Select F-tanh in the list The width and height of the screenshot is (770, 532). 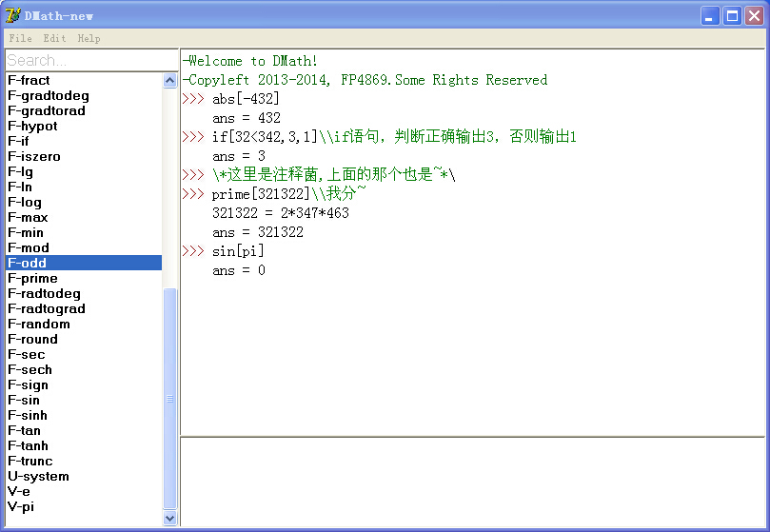click(x=84, y=445)
